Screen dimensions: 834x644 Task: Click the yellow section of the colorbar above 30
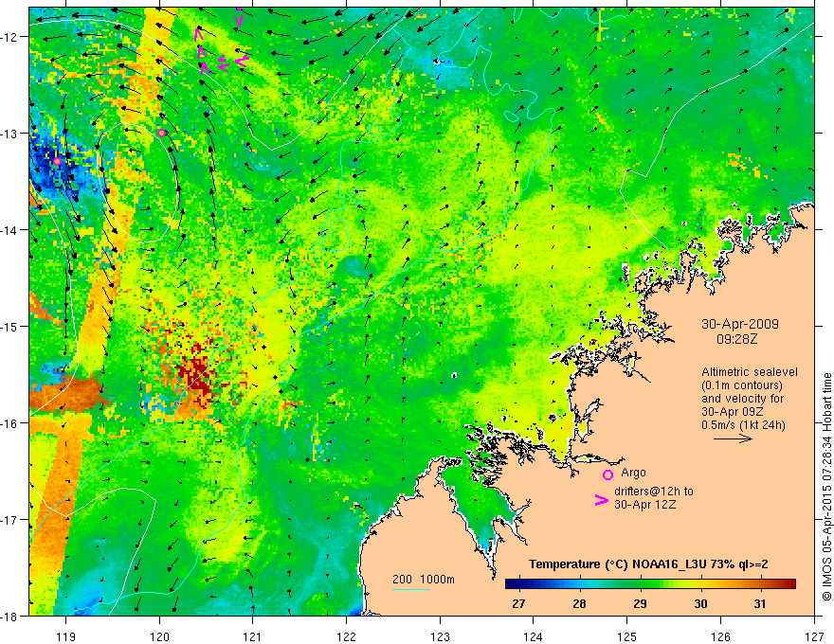701,584
